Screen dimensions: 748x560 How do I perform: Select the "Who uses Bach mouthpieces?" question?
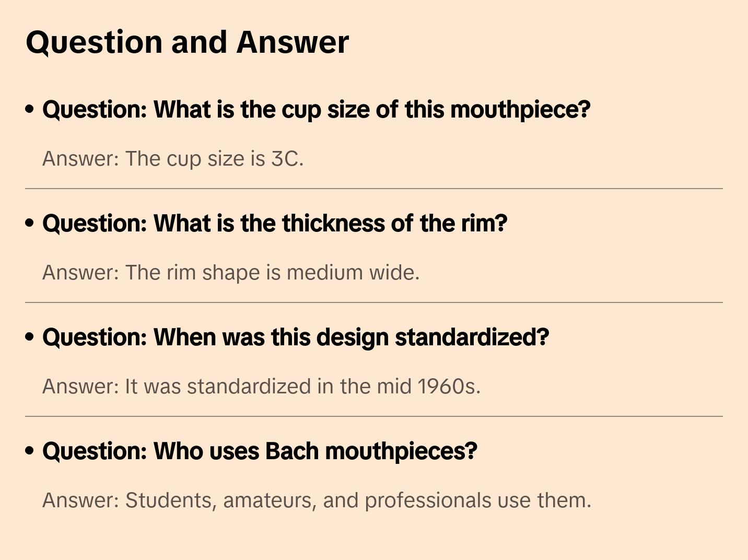coord(260,451)
